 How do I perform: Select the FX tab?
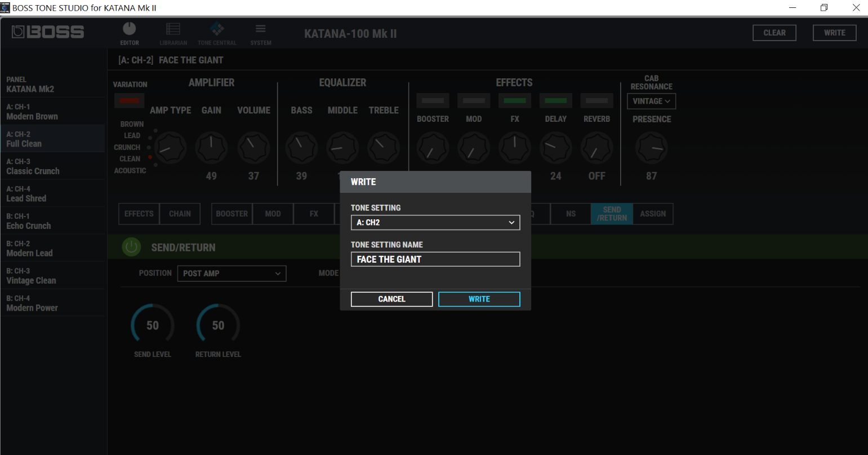[314, 214]
